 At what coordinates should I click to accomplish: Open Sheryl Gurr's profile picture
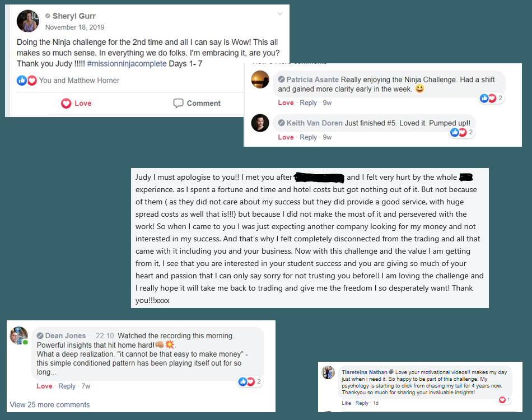tap(28, 21)
